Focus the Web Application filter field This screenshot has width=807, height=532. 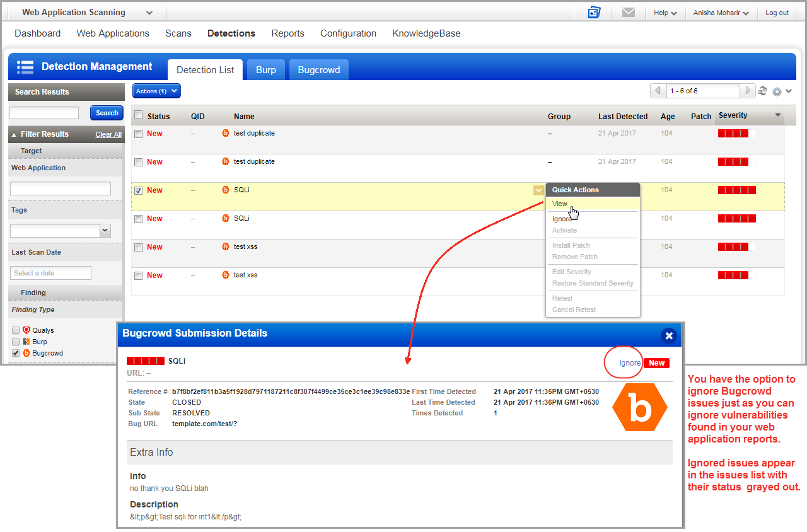(x=61, y=188)
